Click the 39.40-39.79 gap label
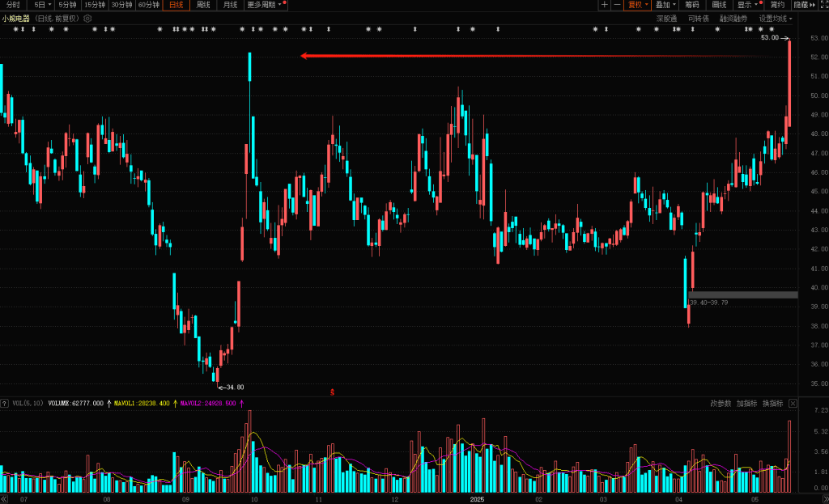The image size is (829, 504). tap(708, 303)
